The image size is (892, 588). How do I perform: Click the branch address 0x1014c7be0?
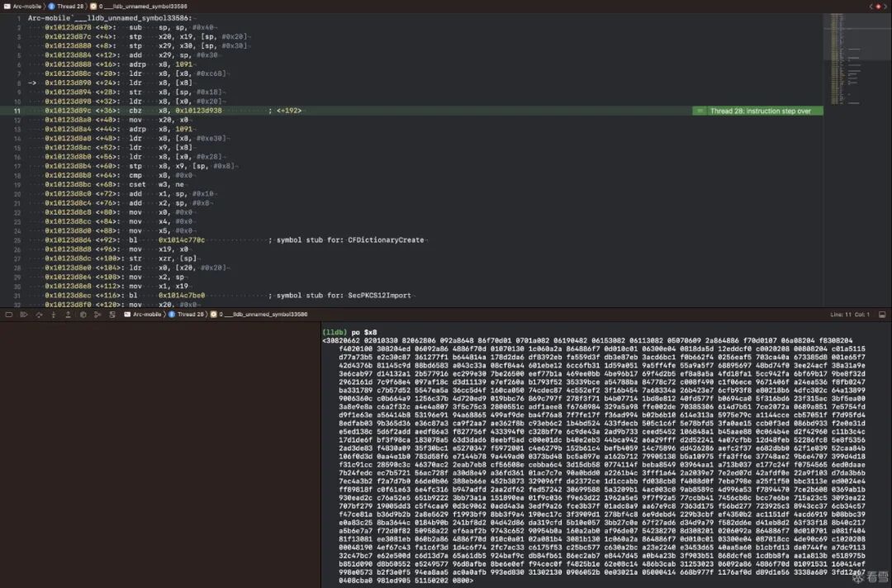[182, 296]
